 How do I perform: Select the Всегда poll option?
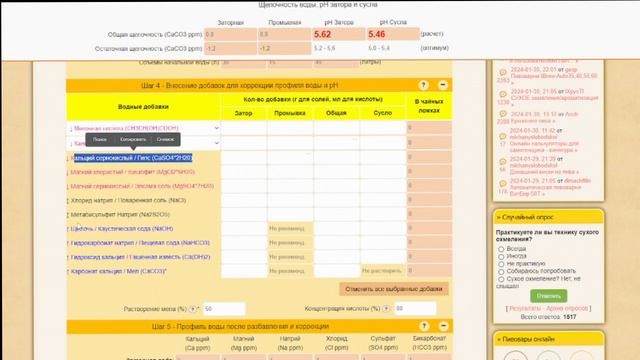pyautogui.click(x=501, y=249)
